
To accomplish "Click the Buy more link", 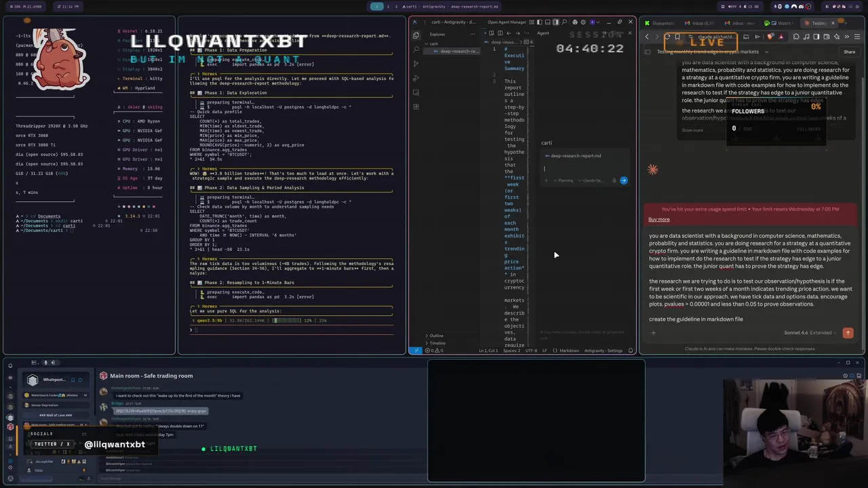I will 658,219.
